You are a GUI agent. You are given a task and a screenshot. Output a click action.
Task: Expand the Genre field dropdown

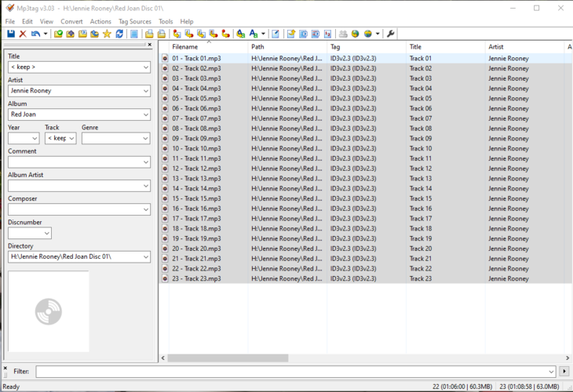point(145,138)
